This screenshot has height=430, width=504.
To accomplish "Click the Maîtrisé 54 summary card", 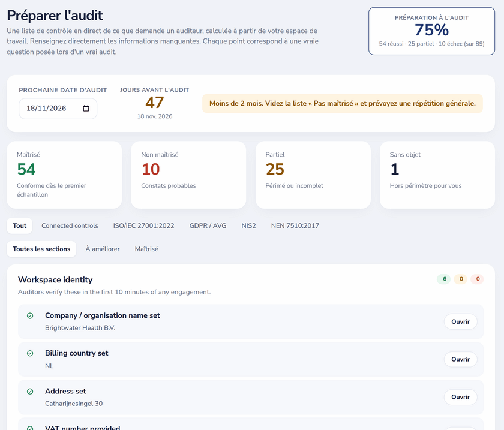I will pos(64,175).
